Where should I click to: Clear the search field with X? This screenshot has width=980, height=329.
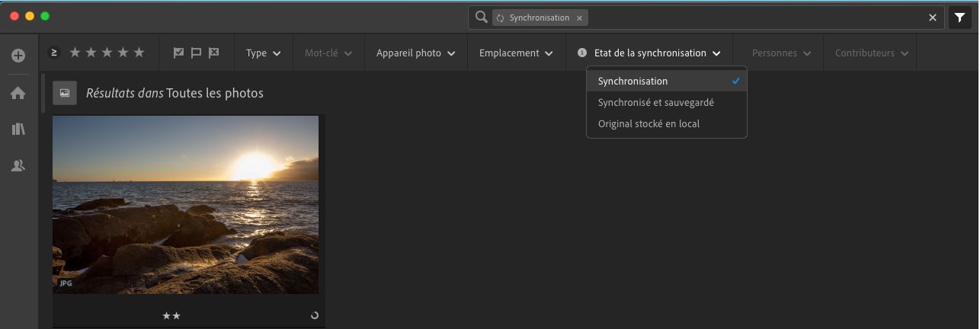pos(932,18)
